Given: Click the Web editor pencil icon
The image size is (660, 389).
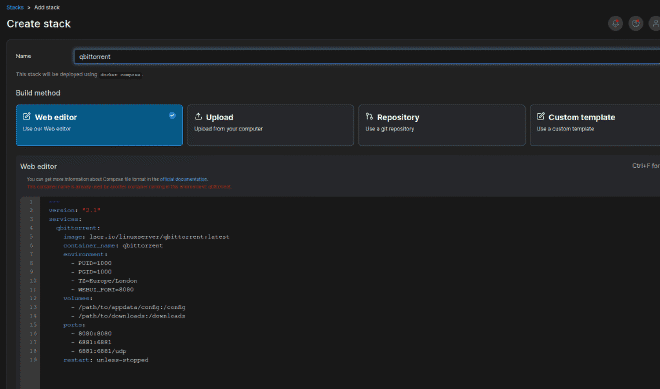Looking at the screenshot, I should 27,116.
